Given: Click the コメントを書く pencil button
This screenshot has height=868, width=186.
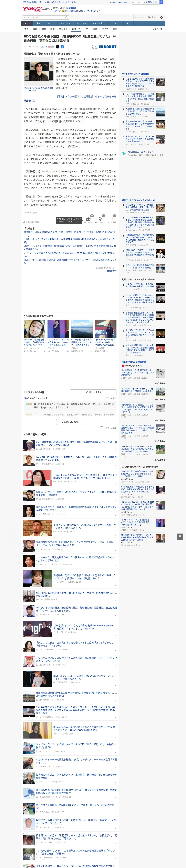Looking at the screenshot, I should click(x=93, y=392).
